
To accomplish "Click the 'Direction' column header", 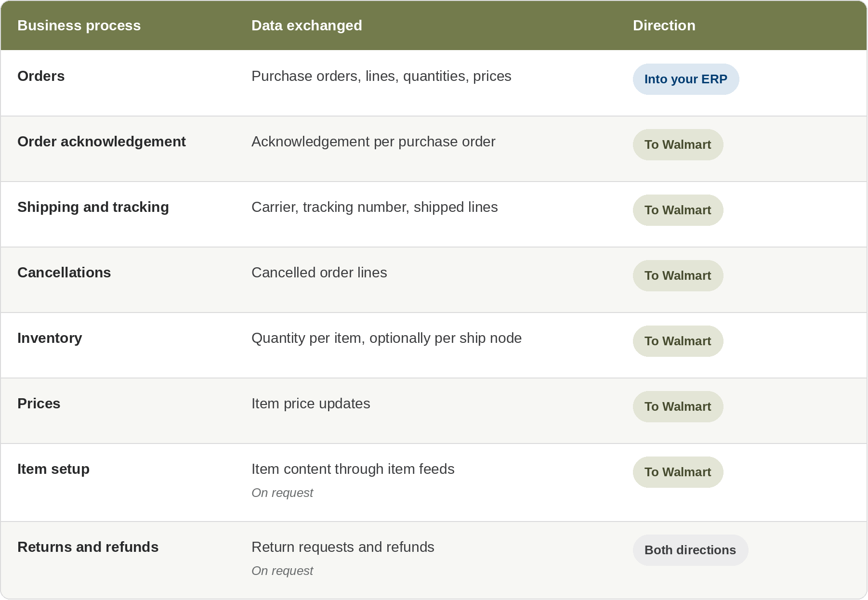I will 664,26.
